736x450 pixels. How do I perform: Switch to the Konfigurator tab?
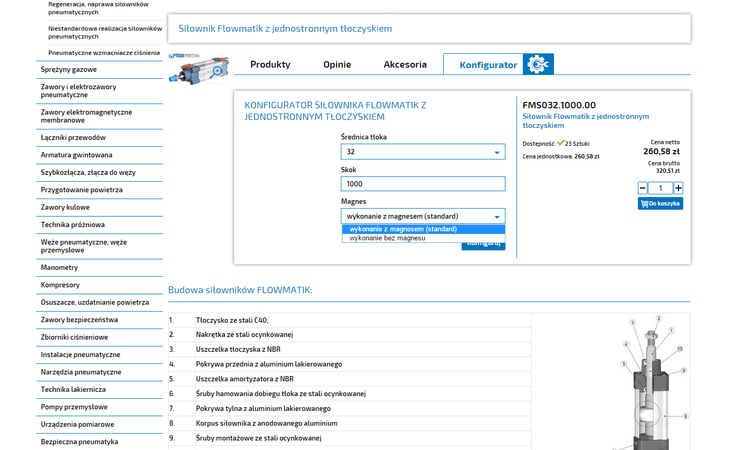click(x=488, y=65)
